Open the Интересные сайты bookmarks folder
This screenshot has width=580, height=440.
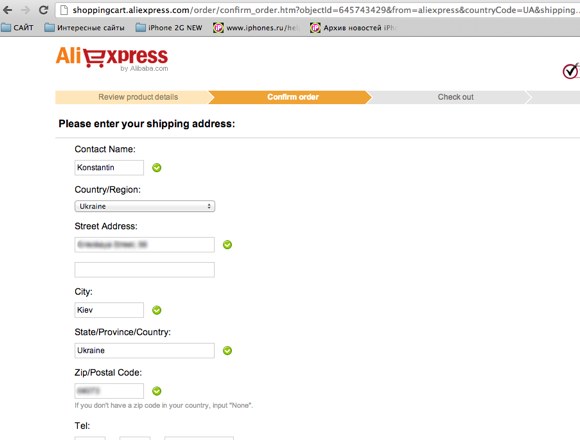click(84, 28)
